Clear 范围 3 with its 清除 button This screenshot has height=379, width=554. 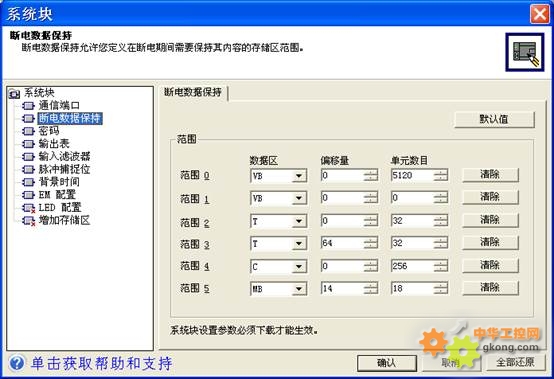click(490, 242)
